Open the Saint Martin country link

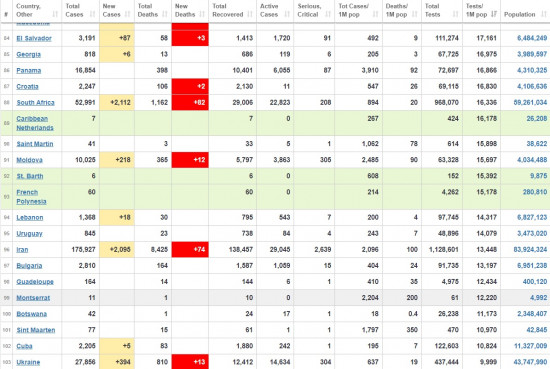[x=35, y=144]
